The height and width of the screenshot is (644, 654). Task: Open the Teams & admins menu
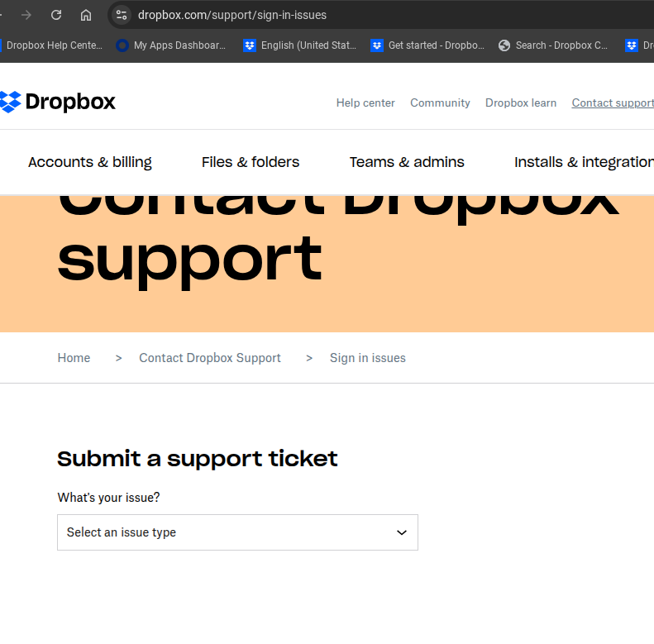pos(407,162)
